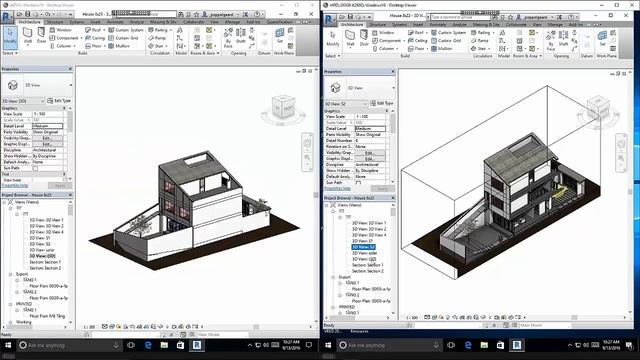Select Modify tool in right Revit window
This screenshot has height=360, width=640.
coord(333,39)
